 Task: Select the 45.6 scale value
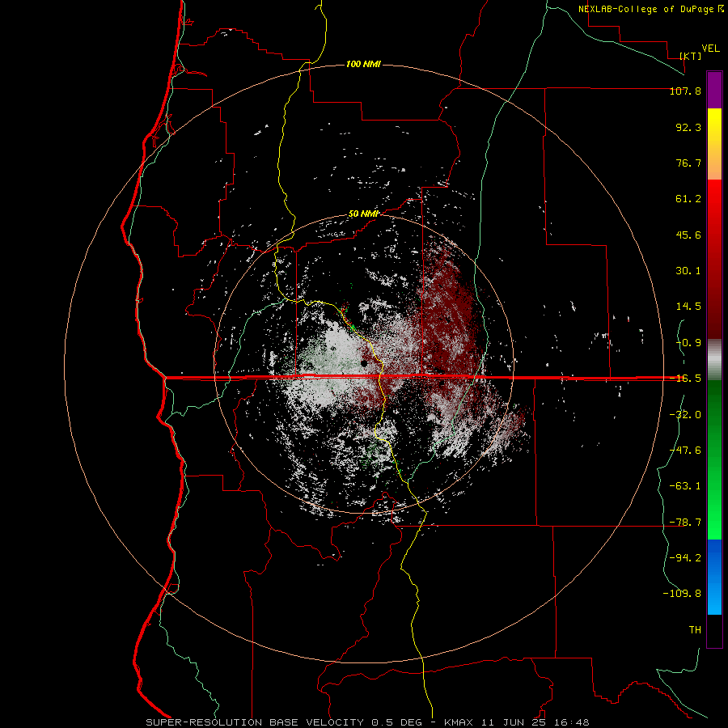(x=688, y=235)
